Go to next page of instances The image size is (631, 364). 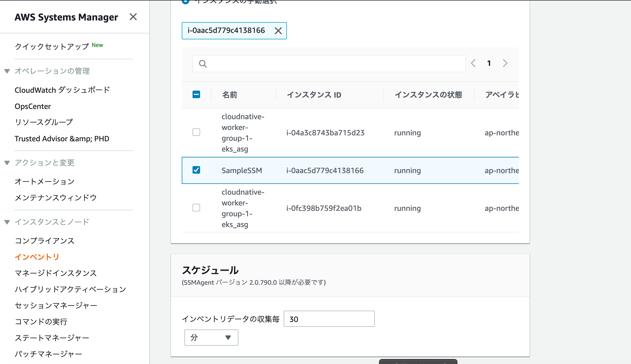[505, 63]
